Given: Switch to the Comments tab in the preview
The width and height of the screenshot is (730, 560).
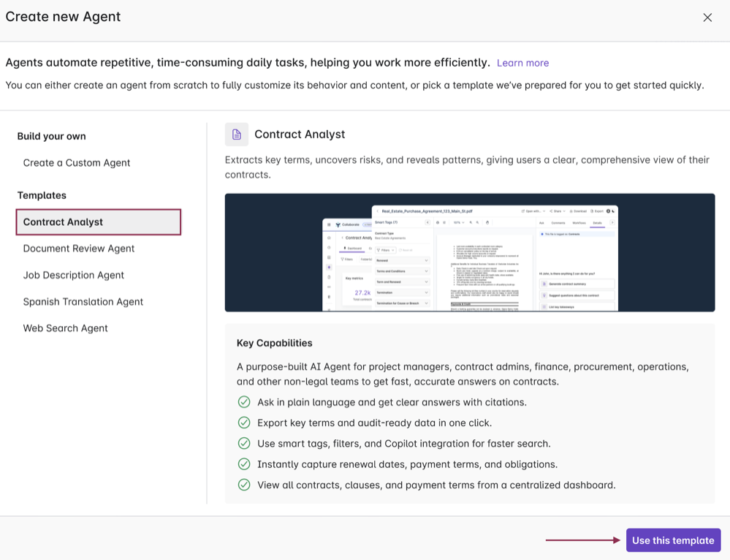Looking at the screenshot, I should [x=558, y=223].
